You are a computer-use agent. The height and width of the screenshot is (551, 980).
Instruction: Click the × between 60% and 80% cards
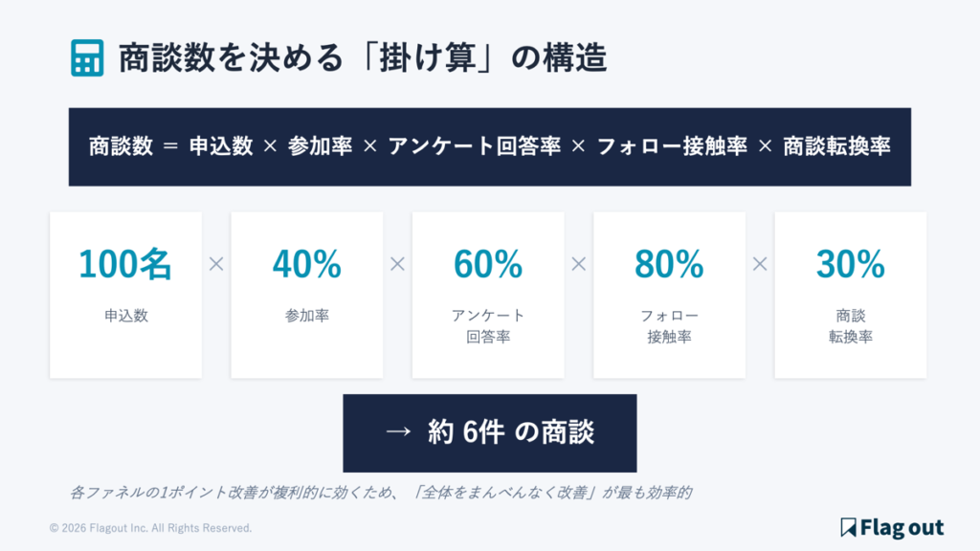(578, 264)
